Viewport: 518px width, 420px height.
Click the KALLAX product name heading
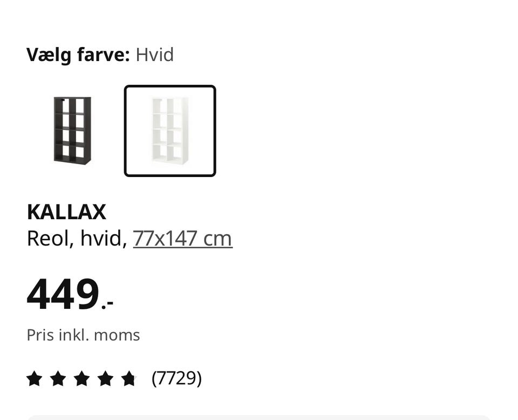(66, 212)
